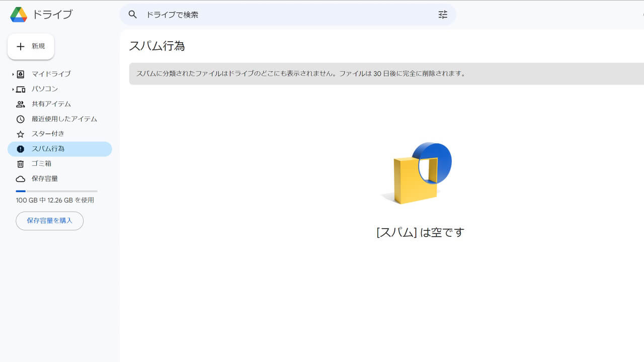Open the Shared items (共有アイテム) people icon
The height and width of the screenshot is (362, 644).
tap(20, 104)
